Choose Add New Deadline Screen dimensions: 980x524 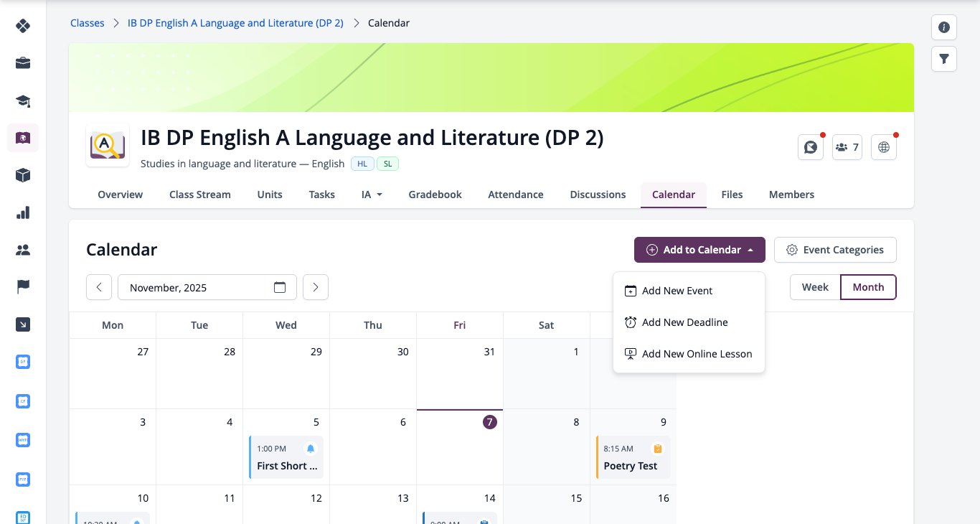point(689,322)
